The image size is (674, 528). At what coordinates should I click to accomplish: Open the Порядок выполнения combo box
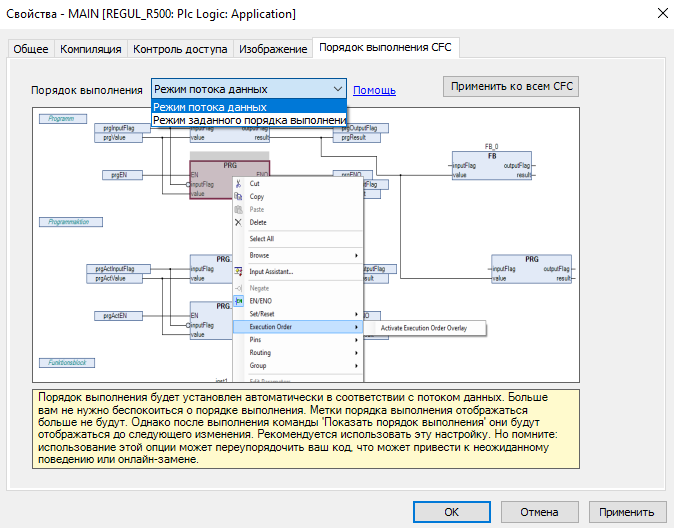point(248,89)
